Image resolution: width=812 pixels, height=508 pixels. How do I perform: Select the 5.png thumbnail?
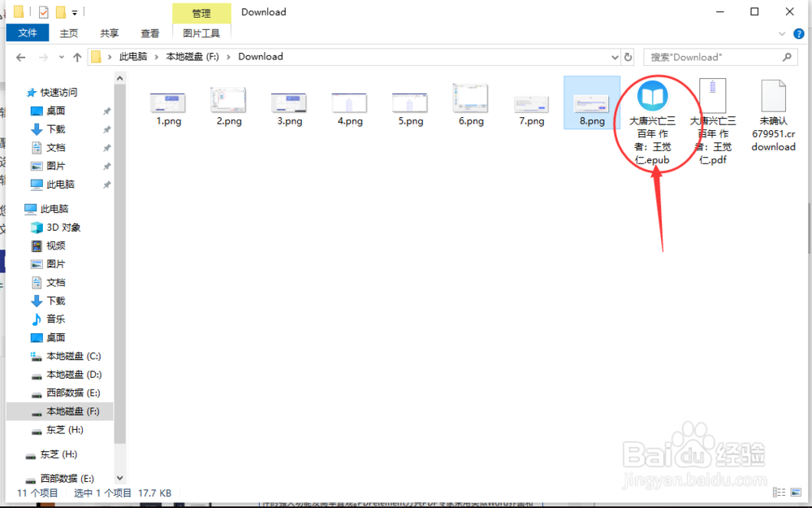[410, 102]
